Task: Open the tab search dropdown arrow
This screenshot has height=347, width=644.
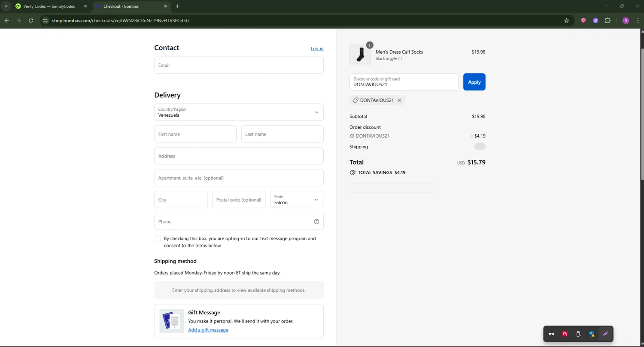Action: click(6, 6)
